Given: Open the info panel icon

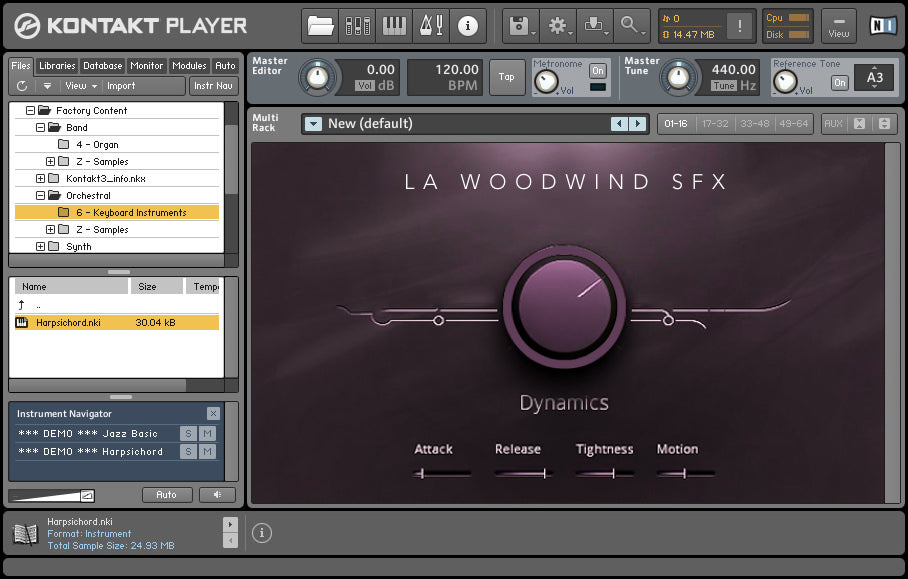Looking at the screenshot, I should click(x=467, y=26).
